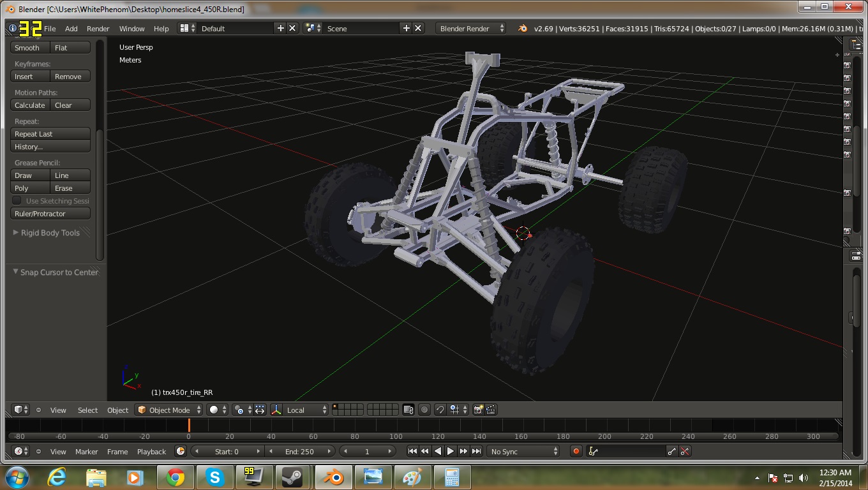Toggle the snap magnet icon
Image resolution: width=868 pixels, height=490 pixels.
[440, 410]
